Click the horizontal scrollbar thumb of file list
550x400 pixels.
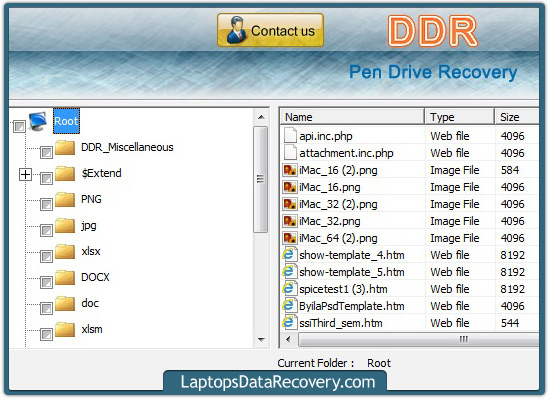(418, 340)
